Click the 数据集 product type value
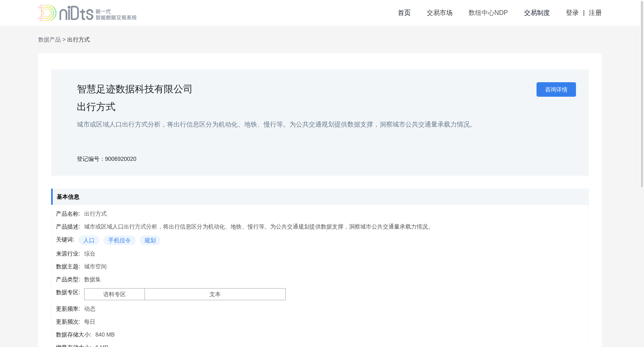The width and height of the screenshot is (644, 347). [x=93, y=279]
